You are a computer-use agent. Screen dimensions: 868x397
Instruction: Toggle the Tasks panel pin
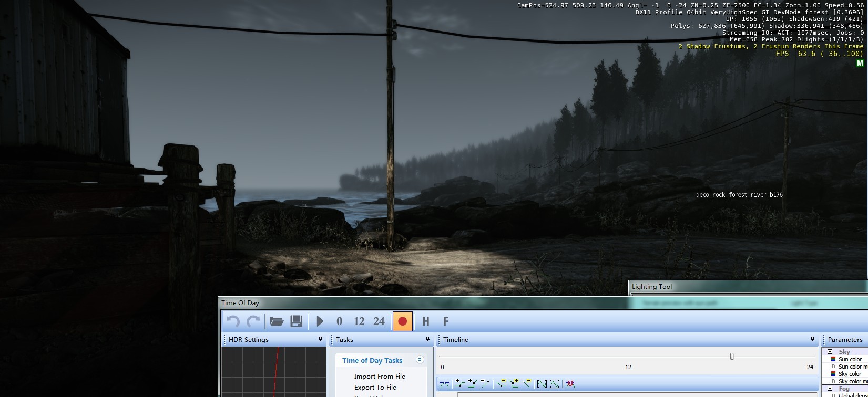tap(427, 339)
